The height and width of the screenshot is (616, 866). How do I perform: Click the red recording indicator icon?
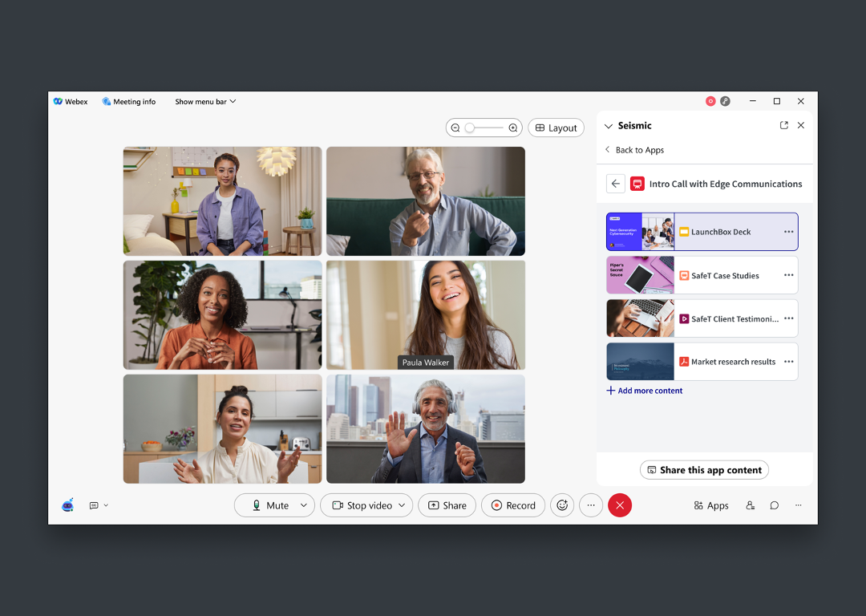tap(710, 101)
